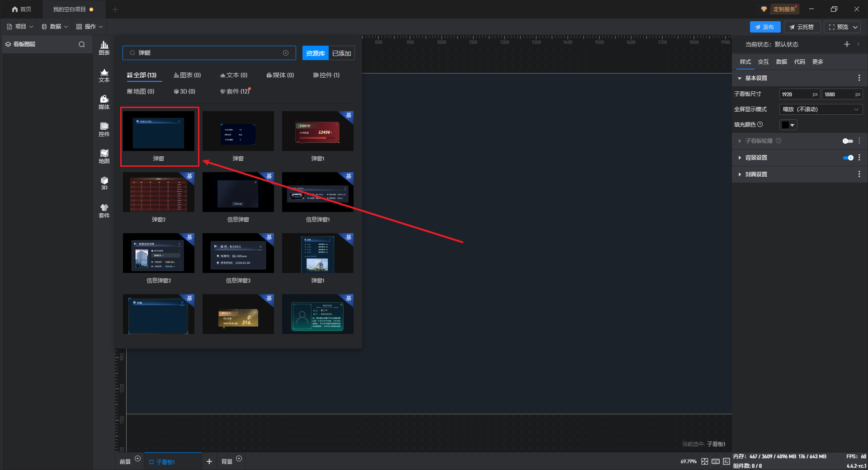Switch to the 已添加 list
Screen dimensions: 868x470
point(341,53)
